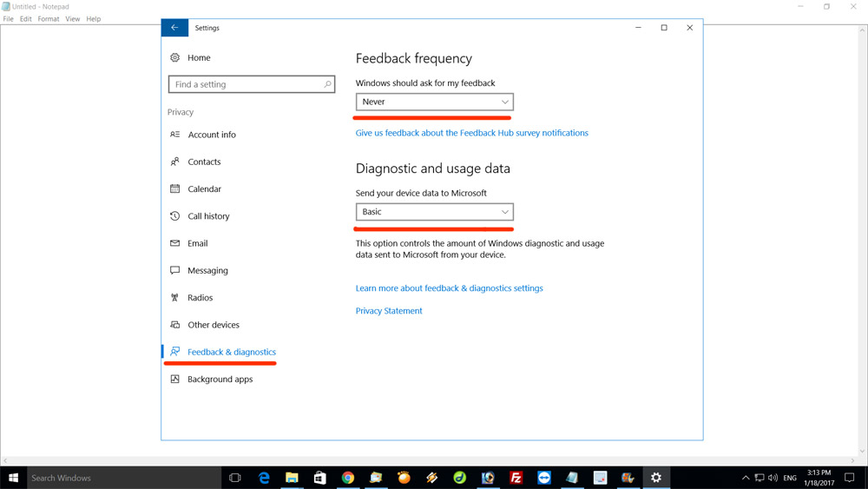Click the Find a setting search box
Image resolution: width=868 pixels, height=489 pixels.
pos(252,84)
